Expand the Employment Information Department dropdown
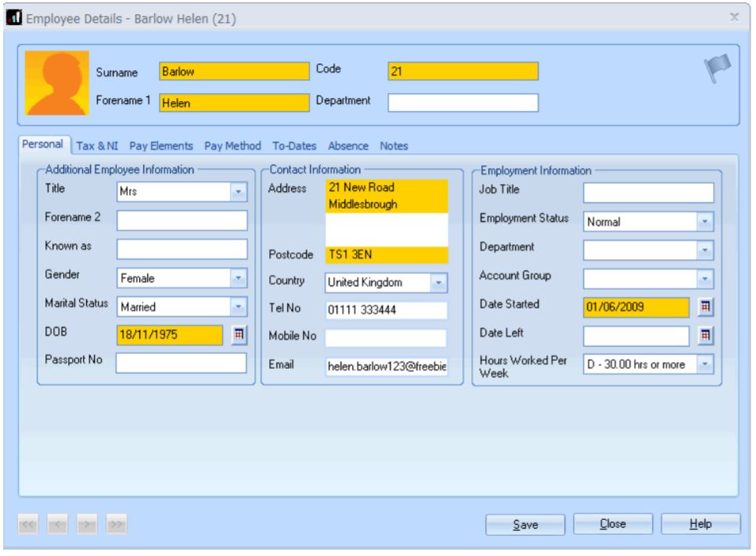The width and height of the screenshot is (756, 556). coord(705,250)
